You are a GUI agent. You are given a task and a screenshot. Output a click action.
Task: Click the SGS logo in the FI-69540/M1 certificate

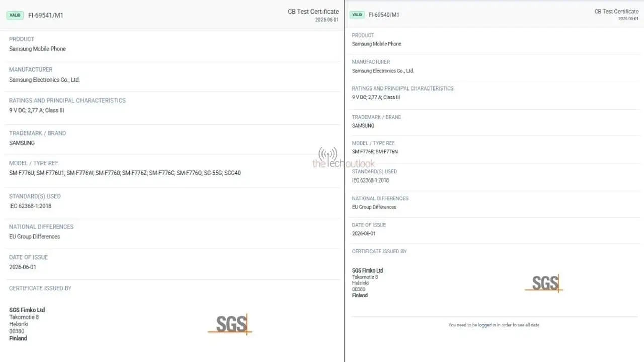pyautogui.click(x=544, y=283)
